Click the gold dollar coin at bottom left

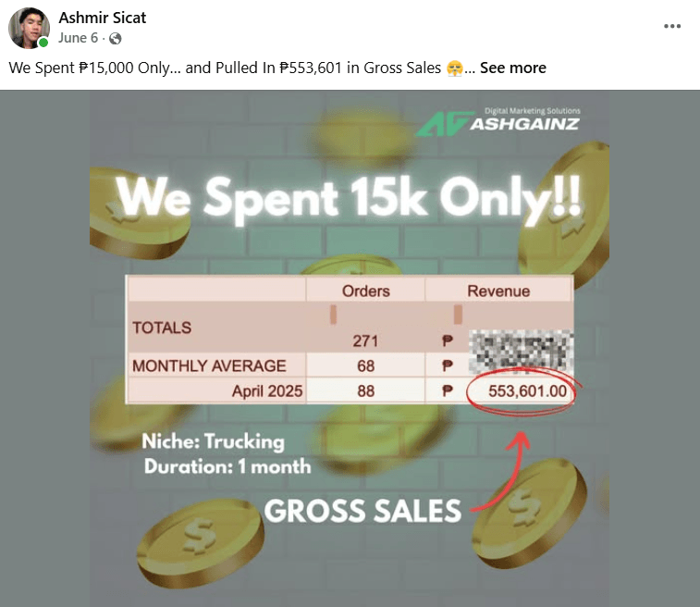click(x=200, y=542)
